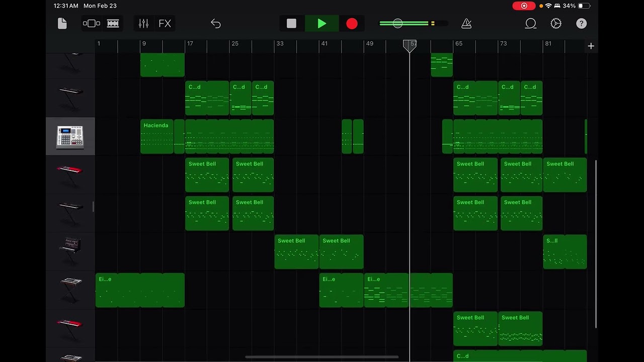Select the Ei...e region starting at bar 1
The height and width of the screenshot is (362, 644).
pyautogui.click(x=140, y=290)
